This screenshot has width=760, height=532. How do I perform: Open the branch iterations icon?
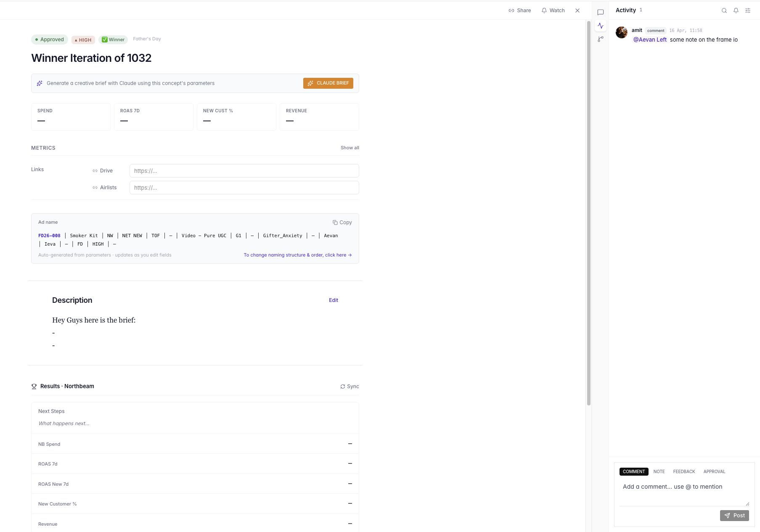coord(601,39)
